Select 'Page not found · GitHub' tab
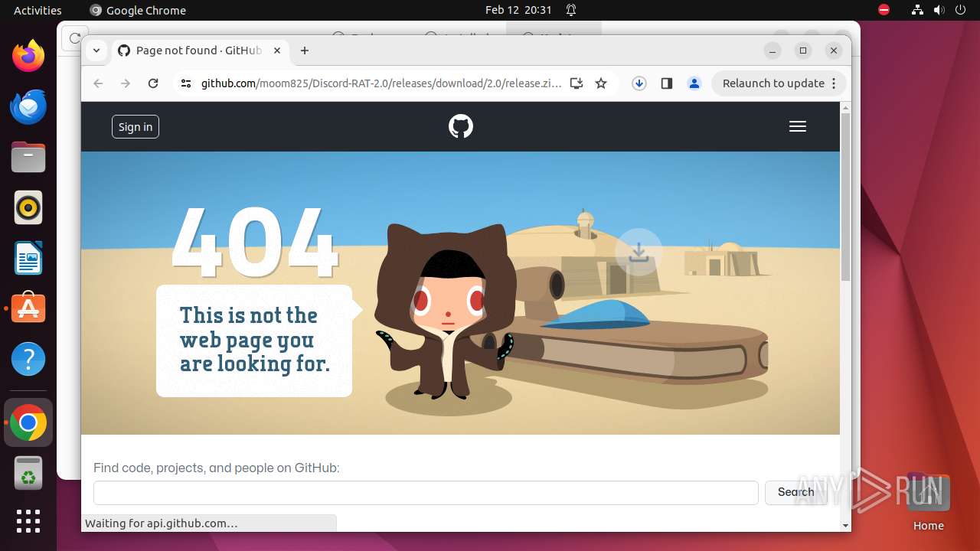The width and height of the screenshot is (980, 551). 199,51
